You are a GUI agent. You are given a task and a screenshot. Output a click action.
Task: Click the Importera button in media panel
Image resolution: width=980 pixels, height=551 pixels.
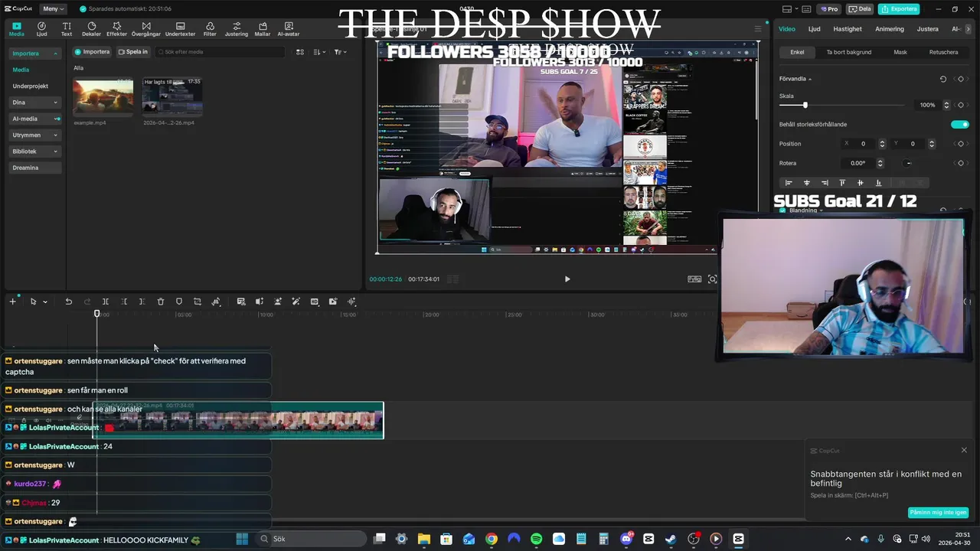(x=92, y=52)
